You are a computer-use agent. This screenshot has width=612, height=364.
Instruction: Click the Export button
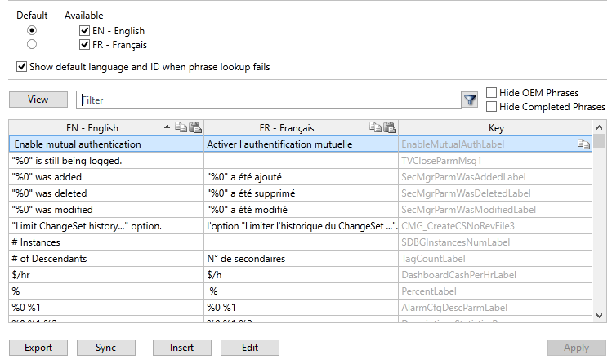[38, 348]
